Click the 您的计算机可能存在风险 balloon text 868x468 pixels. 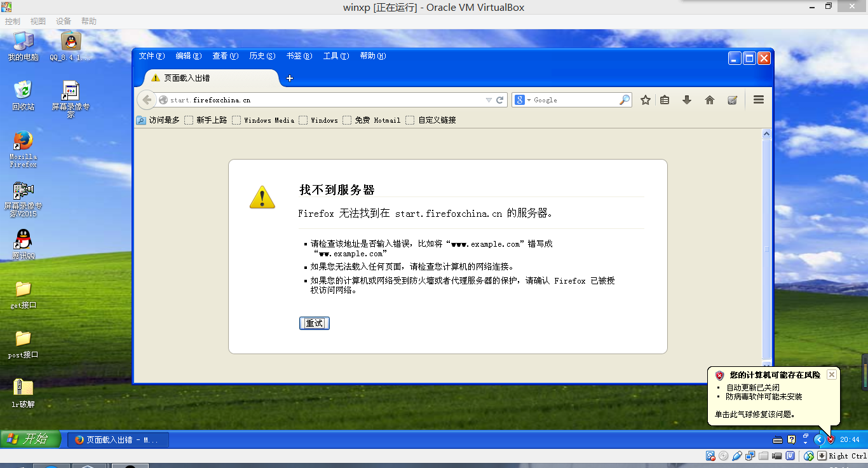tap(775, 375)
